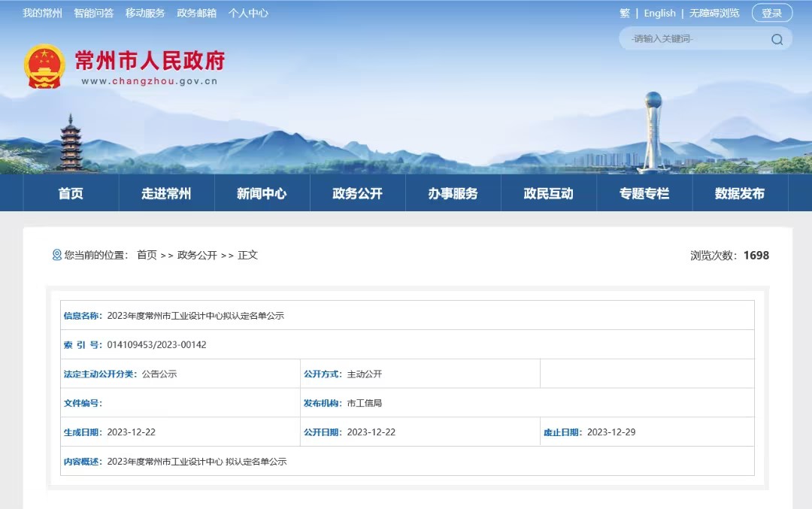Switch language to English
This screenshot has height=509, width=812.
[x=659, y=13]
